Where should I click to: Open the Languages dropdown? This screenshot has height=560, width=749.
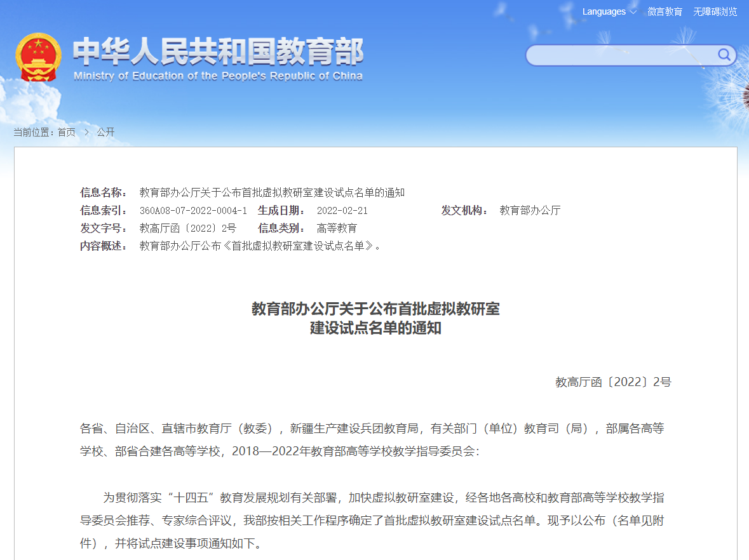point(603,11)
